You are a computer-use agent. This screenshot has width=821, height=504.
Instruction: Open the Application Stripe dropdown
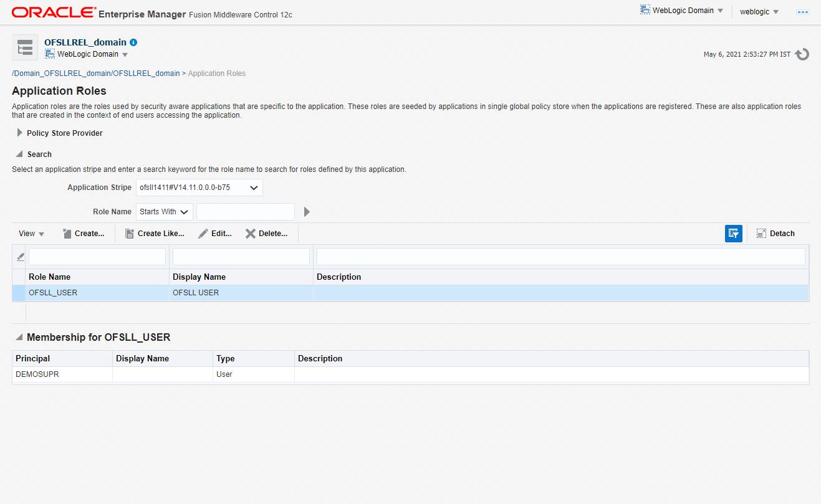[x=199, y=188]
